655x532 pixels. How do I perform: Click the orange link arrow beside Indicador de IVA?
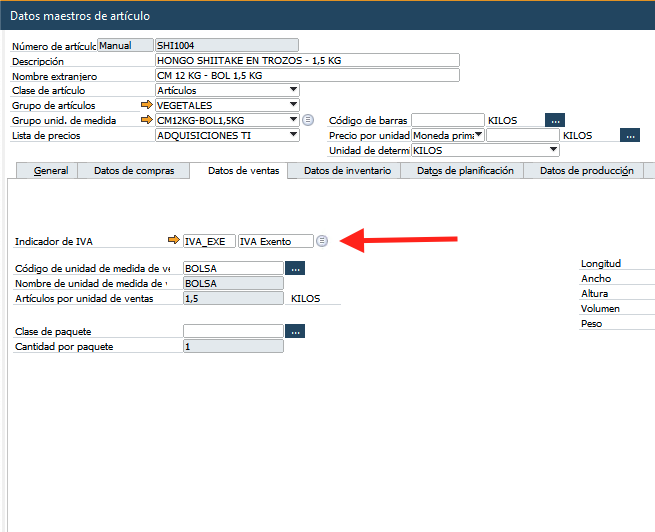pos(173,241)
